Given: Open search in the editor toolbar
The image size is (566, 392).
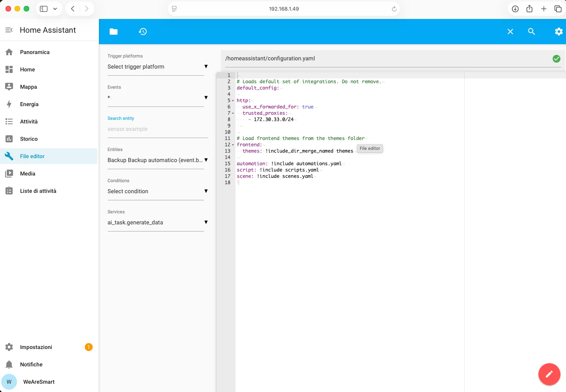Looking at the screenshot, I should pyautogui.click(x=532, y=32).
